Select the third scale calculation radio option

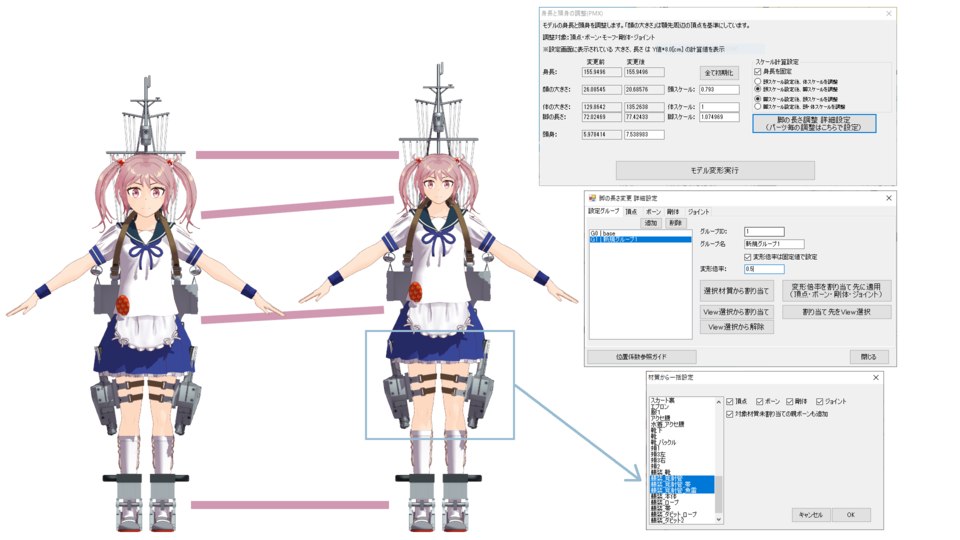(758, 99)
